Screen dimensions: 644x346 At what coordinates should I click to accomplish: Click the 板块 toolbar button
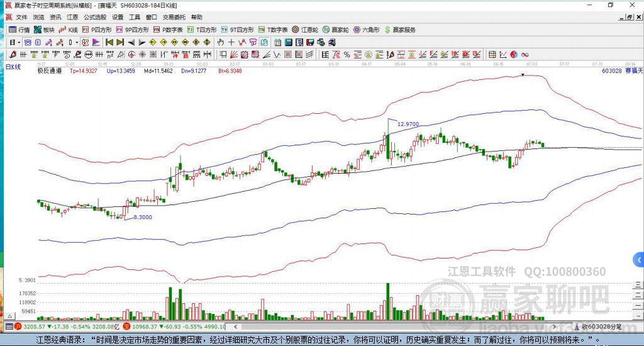(45, 30)
